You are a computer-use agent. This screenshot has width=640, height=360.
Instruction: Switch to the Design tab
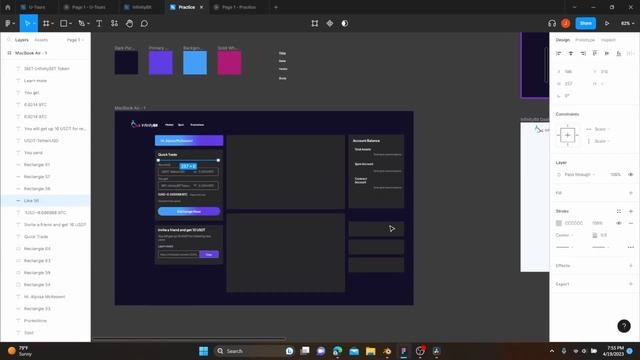(562, 40)
